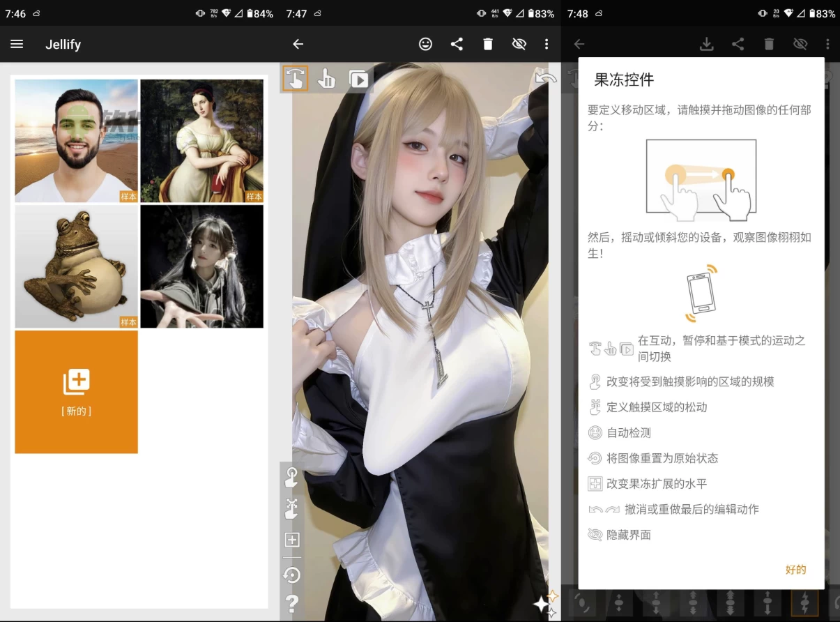
Task: Reset image to original state
Action: coord(291,575)
